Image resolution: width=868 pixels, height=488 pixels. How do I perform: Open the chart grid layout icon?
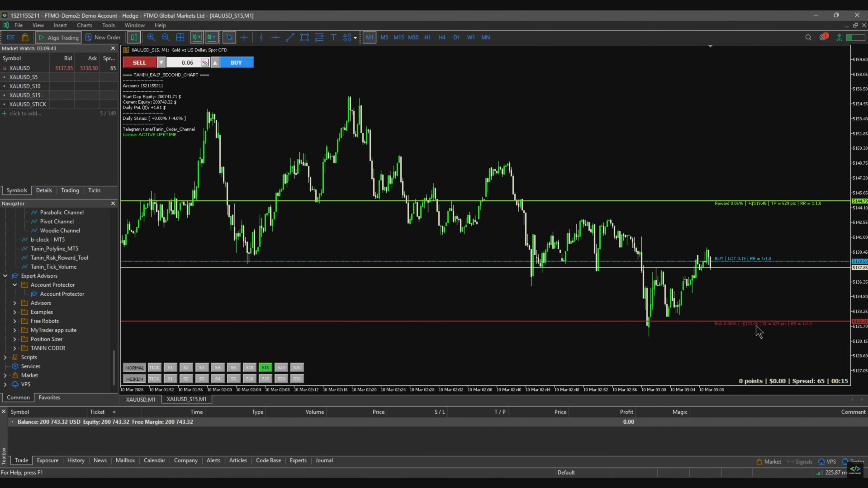(x=180, y=38)
